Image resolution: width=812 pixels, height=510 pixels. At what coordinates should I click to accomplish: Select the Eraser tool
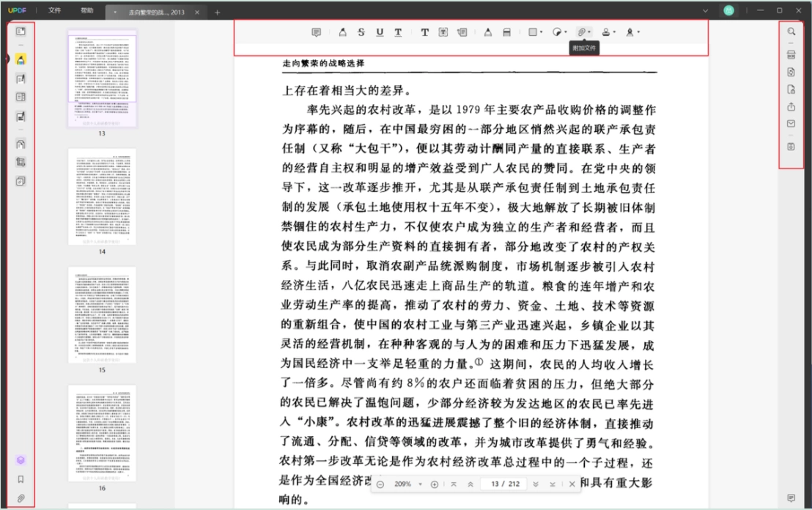tap(507, 32)
